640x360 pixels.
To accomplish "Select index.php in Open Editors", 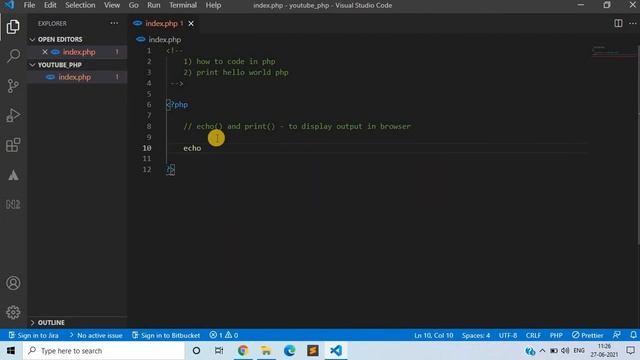I will coord(79,52).
